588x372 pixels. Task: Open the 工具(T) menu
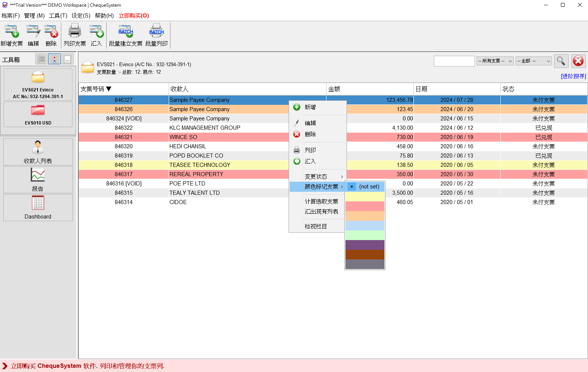(58, 16)
